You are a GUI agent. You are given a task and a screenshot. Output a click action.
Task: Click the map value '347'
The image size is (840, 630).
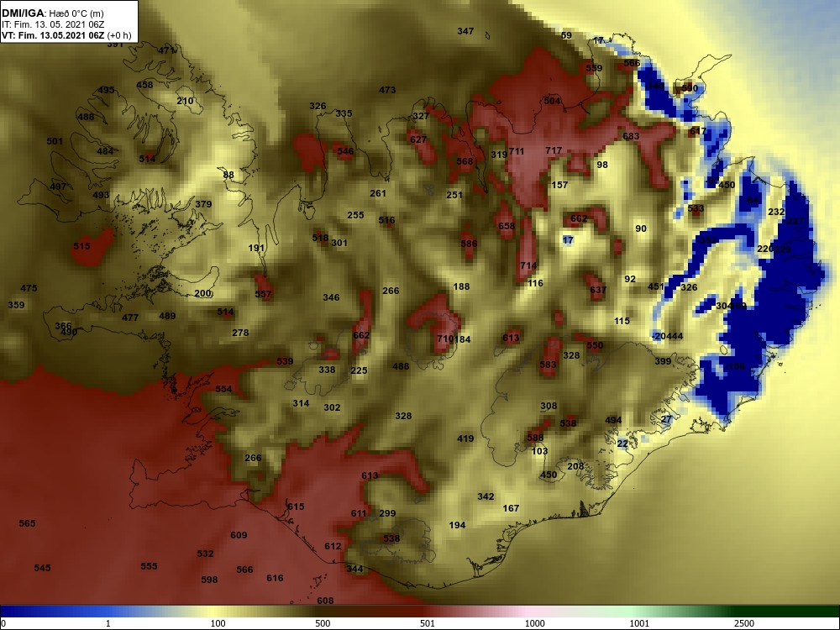pos(465,31)
